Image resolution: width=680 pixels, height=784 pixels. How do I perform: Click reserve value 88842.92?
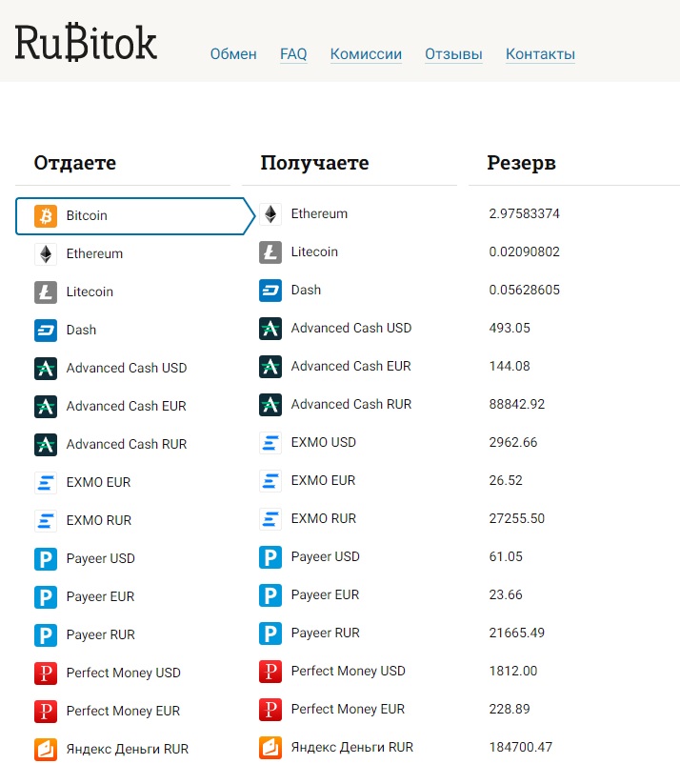point(517,404)
